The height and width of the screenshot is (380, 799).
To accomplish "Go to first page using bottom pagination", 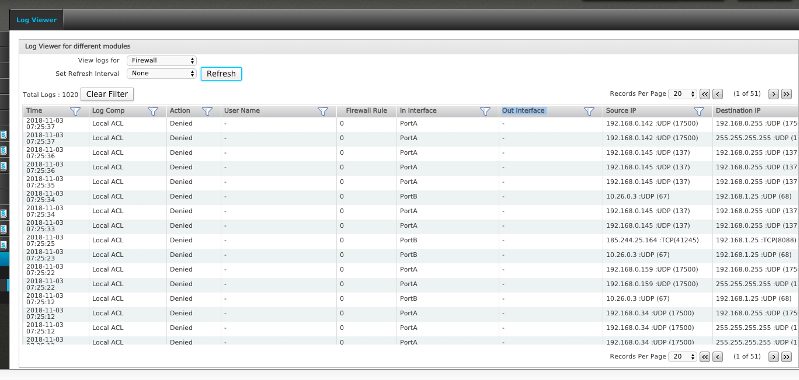I will [705, 357].
